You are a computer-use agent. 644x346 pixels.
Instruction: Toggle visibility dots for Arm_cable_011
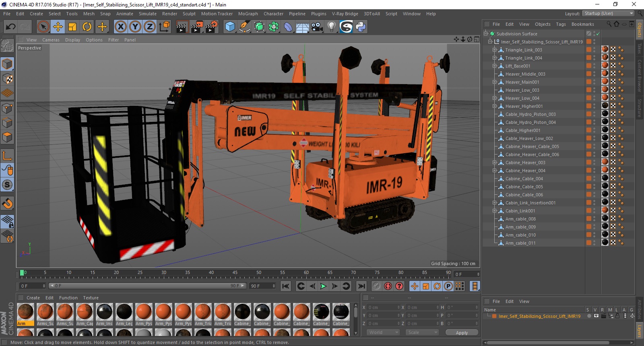point(594,243)
